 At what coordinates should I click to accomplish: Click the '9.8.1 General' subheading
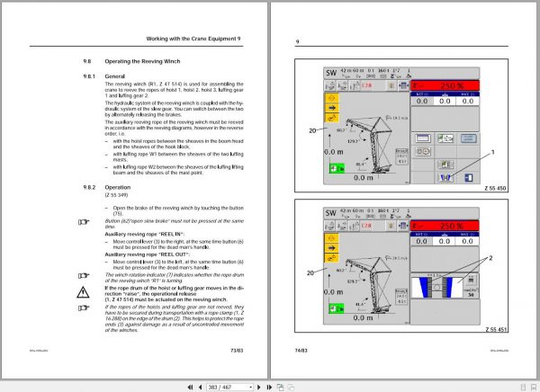tap(104, 76)
